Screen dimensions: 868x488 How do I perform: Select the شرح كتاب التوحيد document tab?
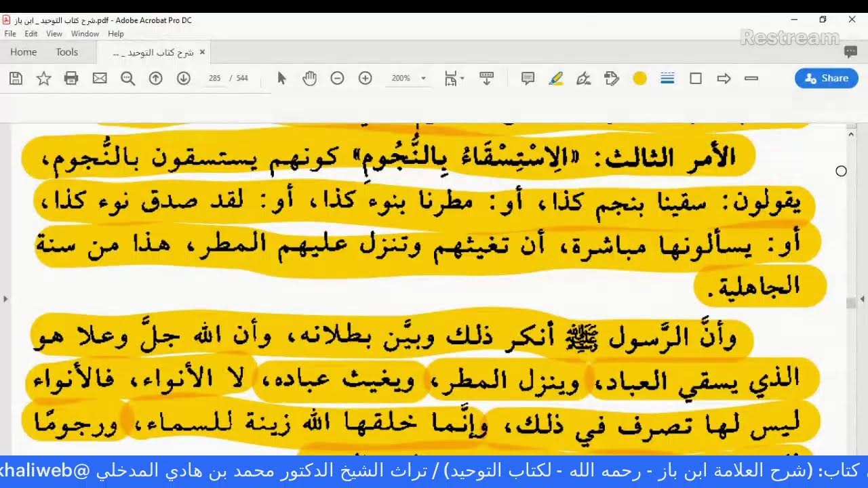(x=153, y=52)
